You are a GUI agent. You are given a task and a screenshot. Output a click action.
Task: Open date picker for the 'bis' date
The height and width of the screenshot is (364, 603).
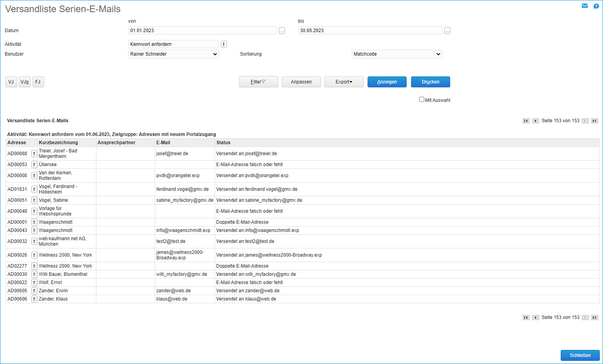(447, 31)
